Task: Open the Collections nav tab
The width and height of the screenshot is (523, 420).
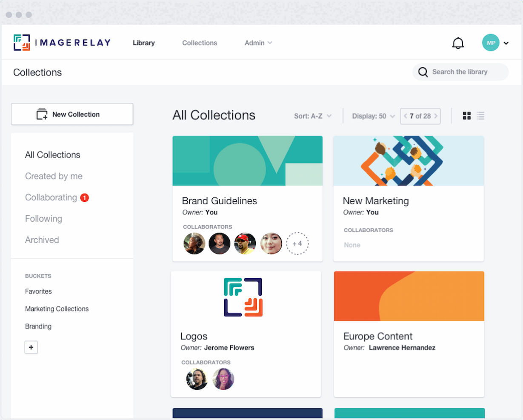Action: (200, 43)
